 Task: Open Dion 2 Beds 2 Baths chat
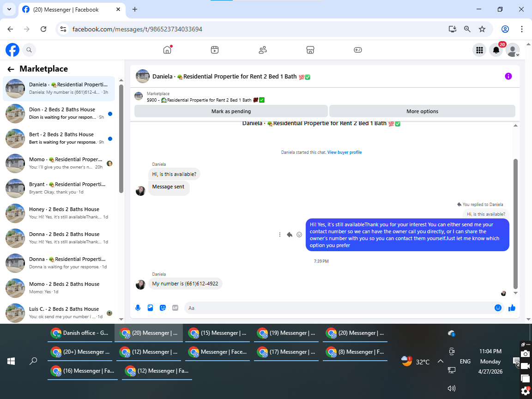tap(59, 113)
